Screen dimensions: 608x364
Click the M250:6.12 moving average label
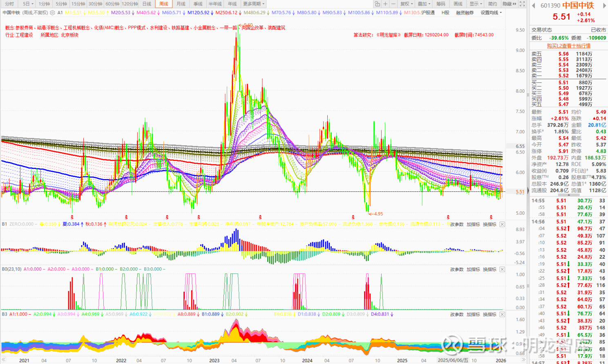coord(226,13)
